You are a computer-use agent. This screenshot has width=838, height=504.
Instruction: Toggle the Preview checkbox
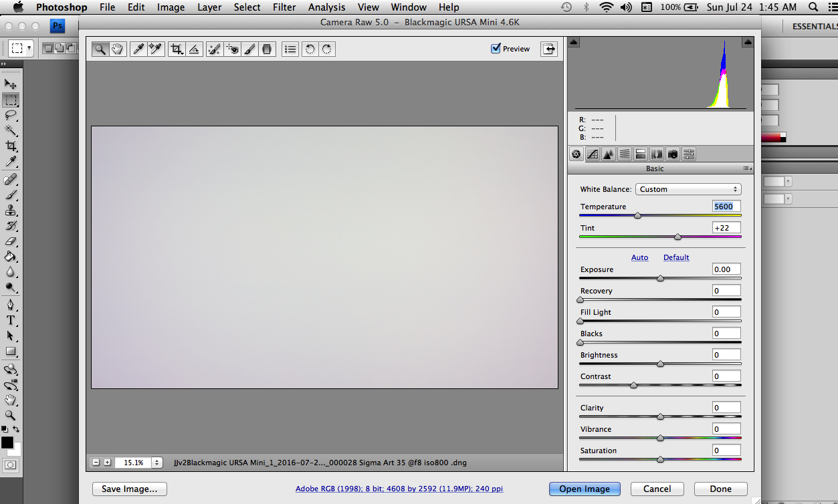(496, 48)
